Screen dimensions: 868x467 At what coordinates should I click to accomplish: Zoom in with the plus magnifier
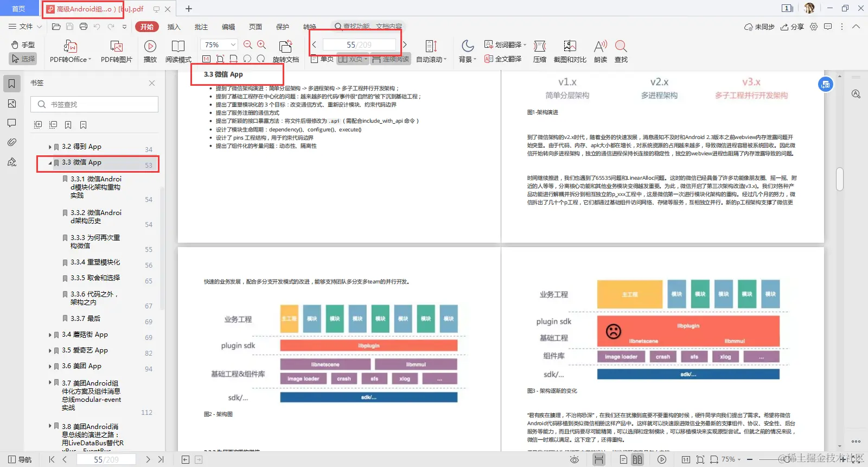pos(261,45)
